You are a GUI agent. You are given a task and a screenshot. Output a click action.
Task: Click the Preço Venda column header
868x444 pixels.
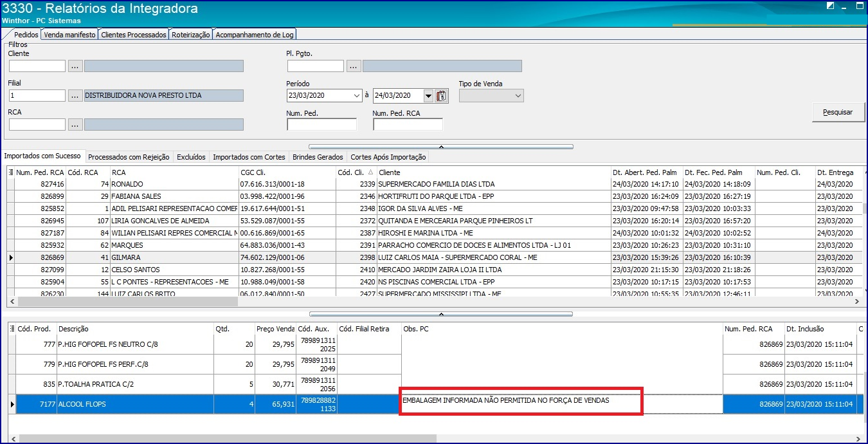(275, 329)
